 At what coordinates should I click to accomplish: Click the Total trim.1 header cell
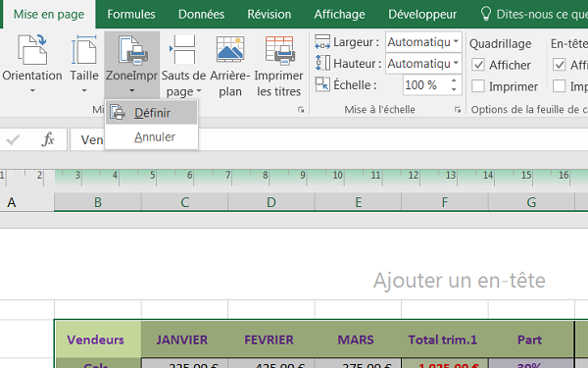tap(445, 340)
